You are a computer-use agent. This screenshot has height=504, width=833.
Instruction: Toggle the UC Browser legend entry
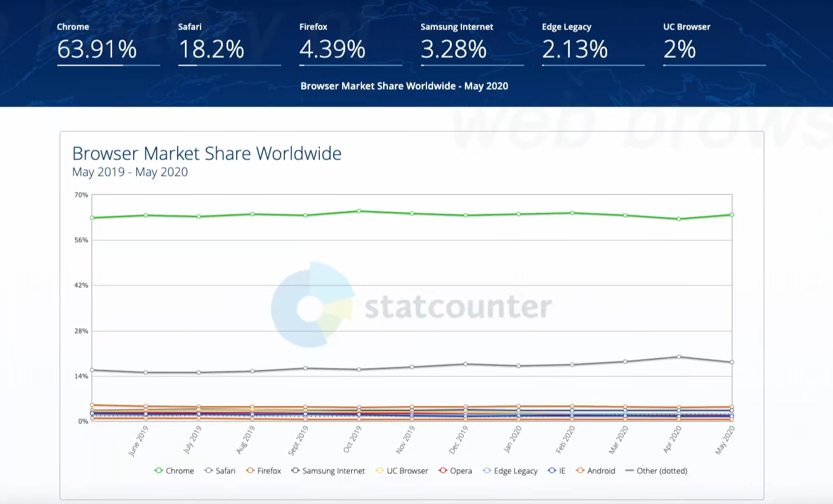tap(401, 471)
